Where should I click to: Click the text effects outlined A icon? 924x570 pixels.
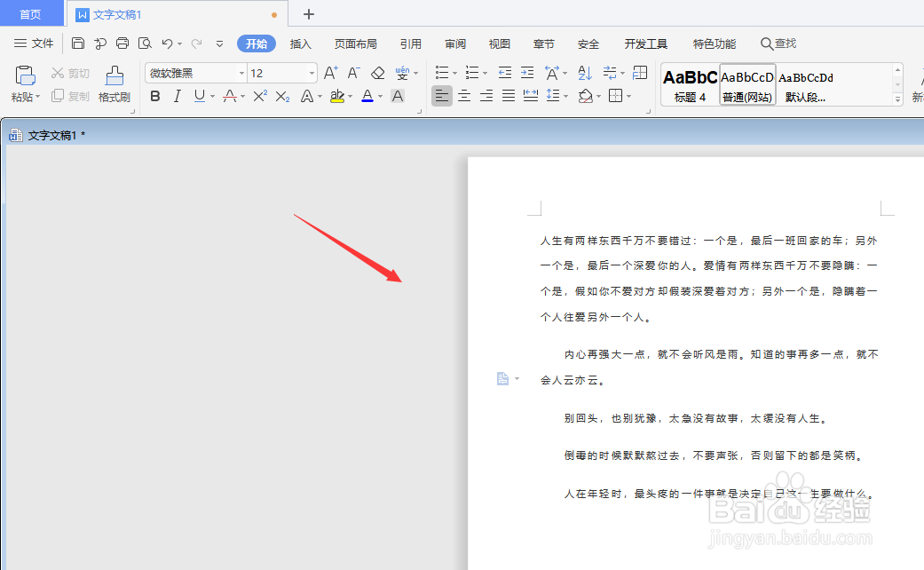[x=307, y=96]
